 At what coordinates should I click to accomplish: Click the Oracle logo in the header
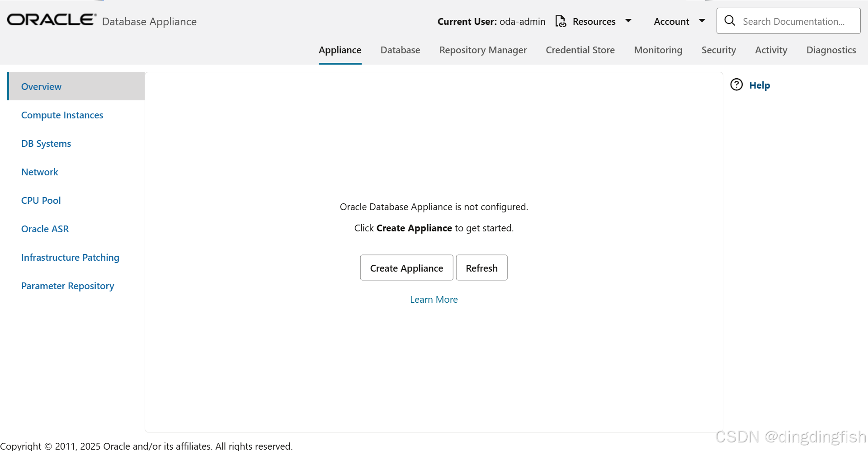point(52,20)
